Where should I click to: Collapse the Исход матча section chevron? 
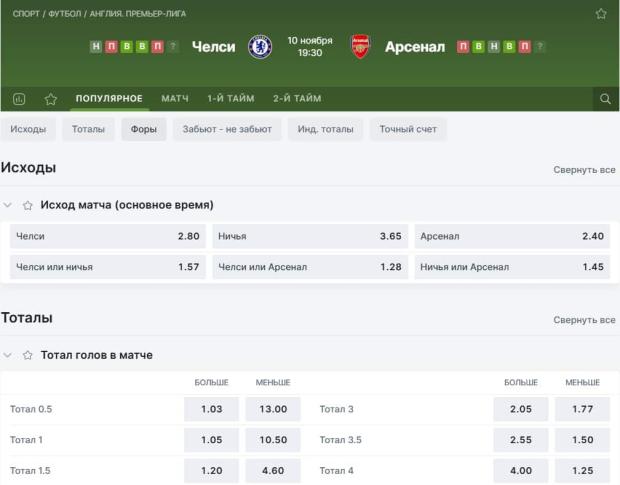click(x=9, y=205)
